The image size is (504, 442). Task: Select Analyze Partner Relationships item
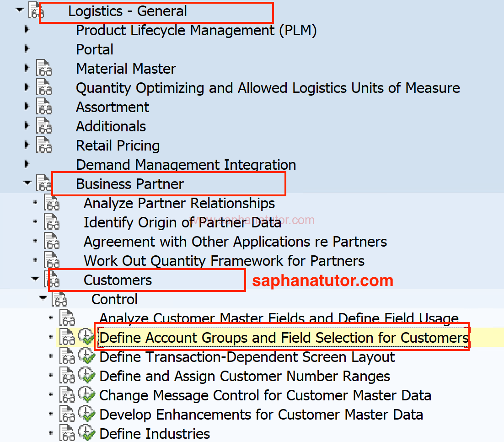[x=179, y=203]
